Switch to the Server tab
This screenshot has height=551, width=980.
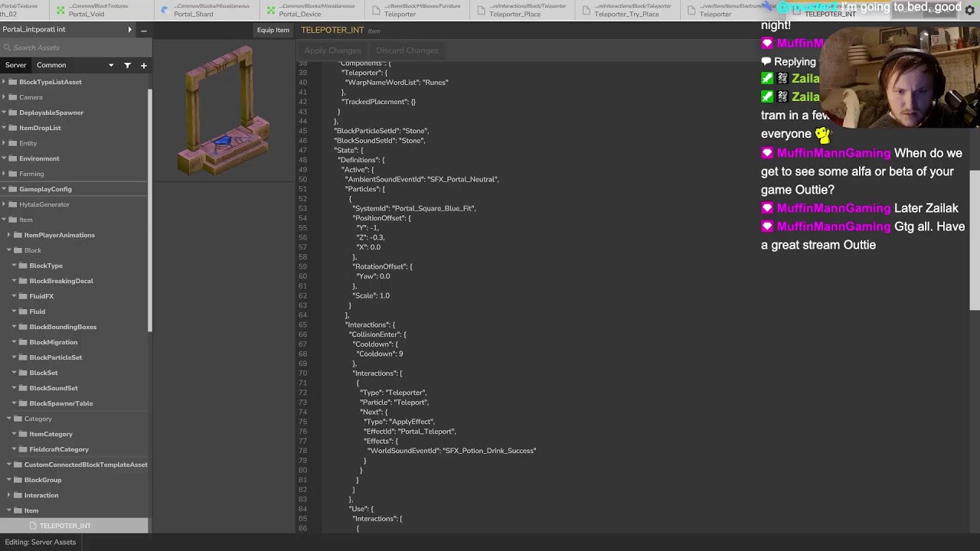(15, 66)
